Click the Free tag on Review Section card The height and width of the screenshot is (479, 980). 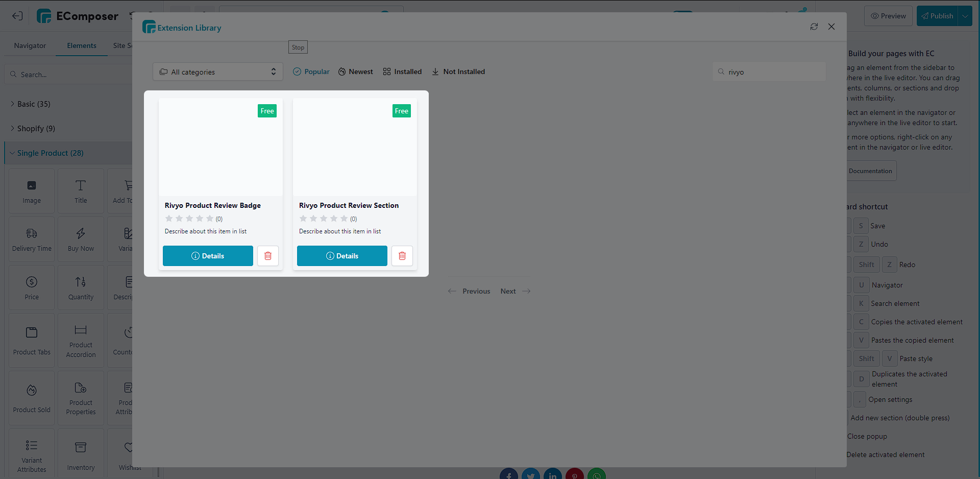401,111
